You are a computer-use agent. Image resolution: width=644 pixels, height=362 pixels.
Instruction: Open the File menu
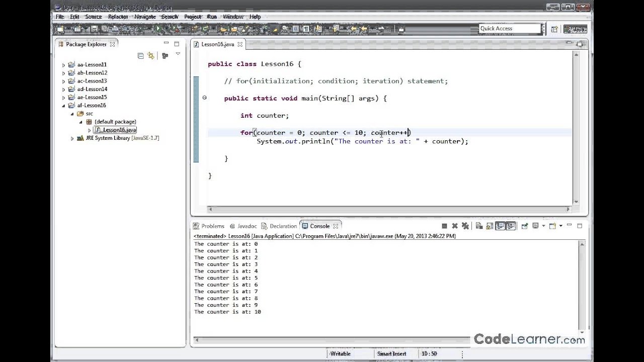[x=60, y=17]
